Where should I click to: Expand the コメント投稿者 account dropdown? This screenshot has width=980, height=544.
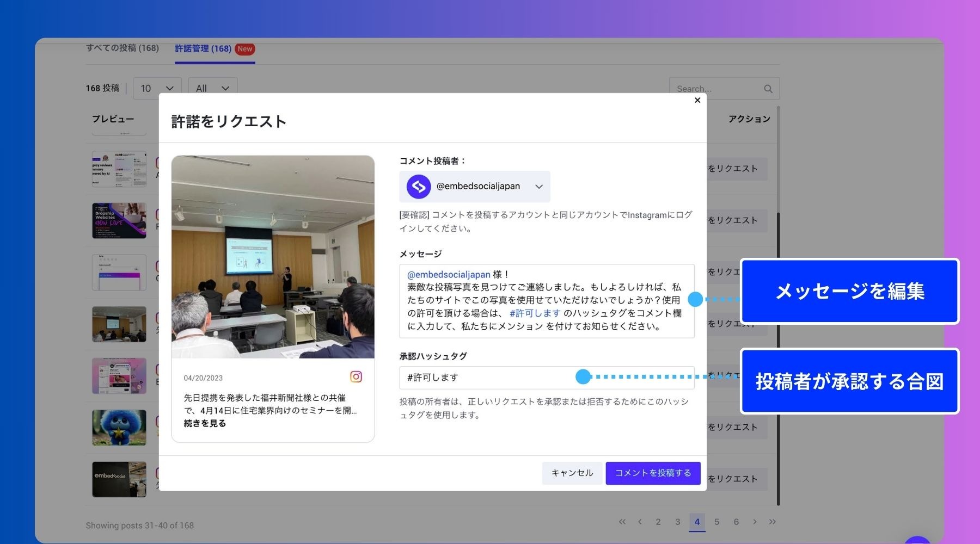coord(475,187)
